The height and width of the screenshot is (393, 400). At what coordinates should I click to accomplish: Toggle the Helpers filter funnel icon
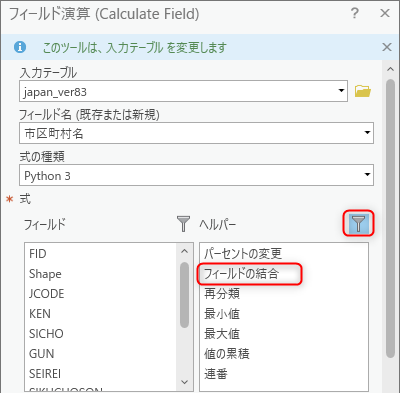point(358,223)
